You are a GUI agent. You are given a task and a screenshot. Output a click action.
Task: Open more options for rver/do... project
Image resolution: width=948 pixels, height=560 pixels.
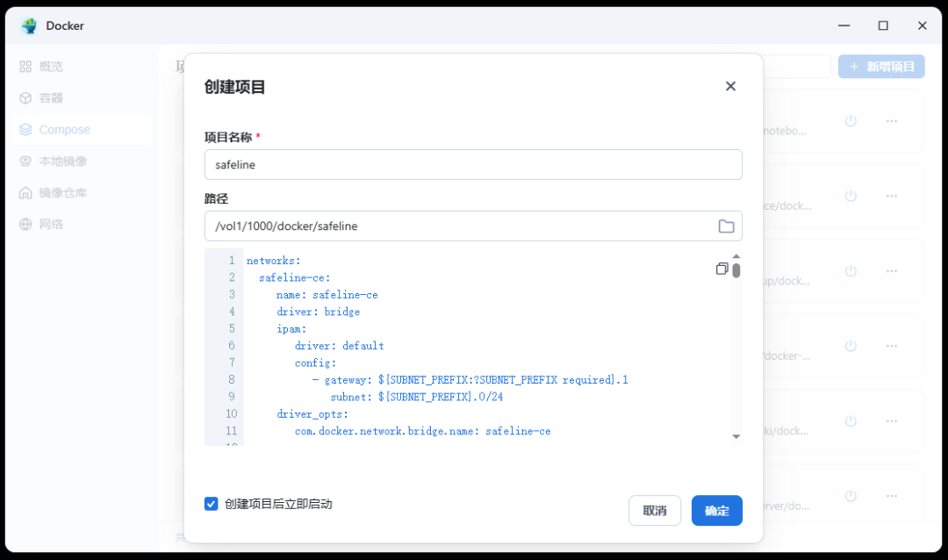coord(892,496)
